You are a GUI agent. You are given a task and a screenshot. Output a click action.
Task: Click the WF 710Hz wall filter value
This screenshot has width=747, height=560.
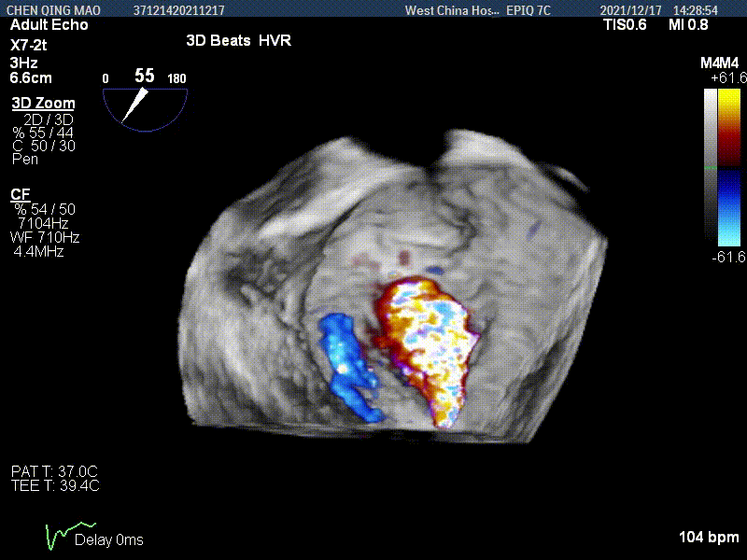click(x=45, y=238)
